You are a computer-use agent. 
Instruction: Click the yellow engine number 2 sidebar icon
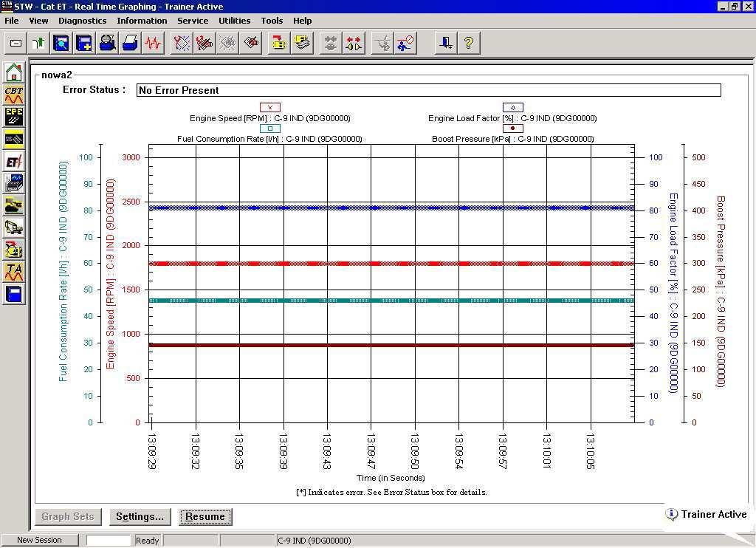coord(14,250)
